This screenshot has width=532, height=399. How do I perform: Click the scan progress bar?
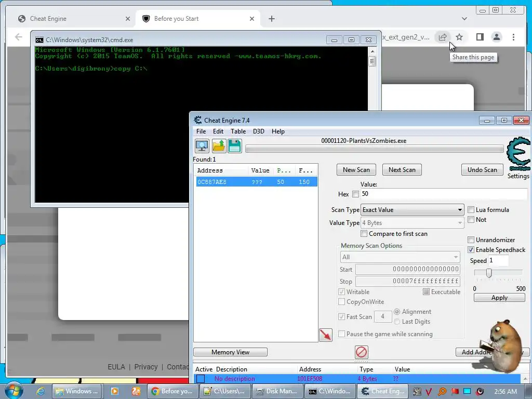tap(374, 149)
